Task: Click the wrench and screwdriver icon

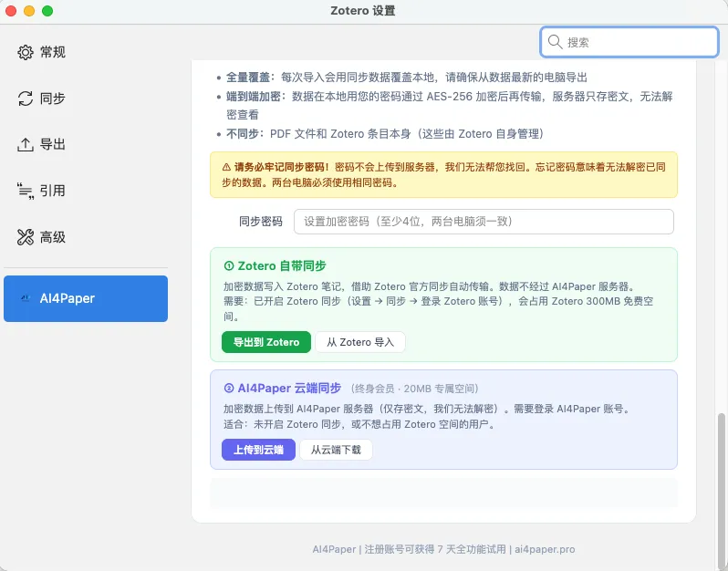Action: click(x=25, y=237)
